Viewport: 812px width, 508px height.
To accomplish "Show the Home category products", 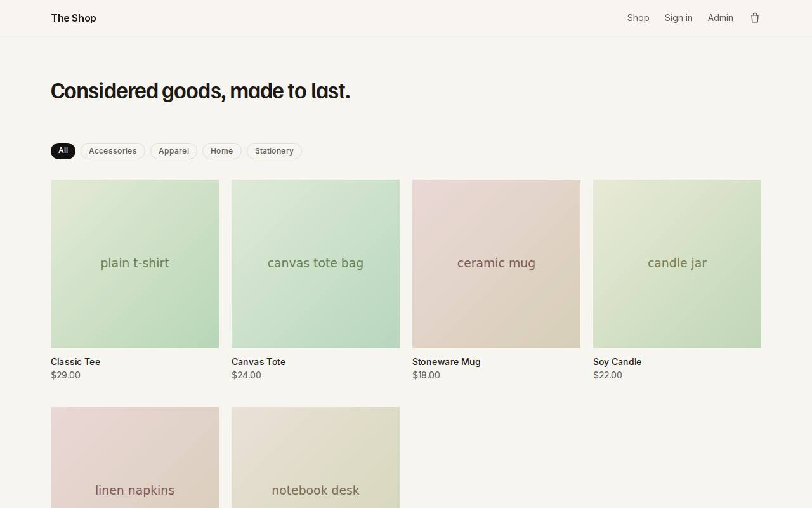I will 222,151.
